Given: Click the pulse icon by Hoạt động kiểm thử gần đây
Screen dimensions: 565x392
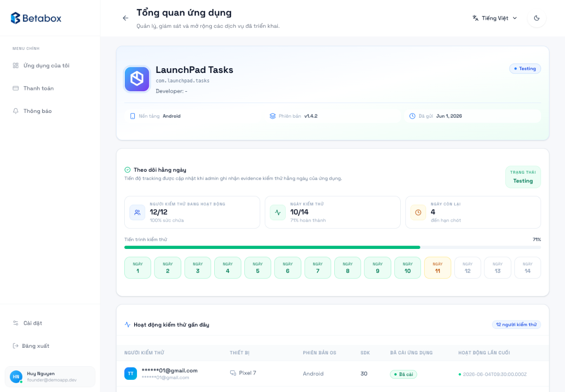Looking at the screenshot, I should [128, 325].
